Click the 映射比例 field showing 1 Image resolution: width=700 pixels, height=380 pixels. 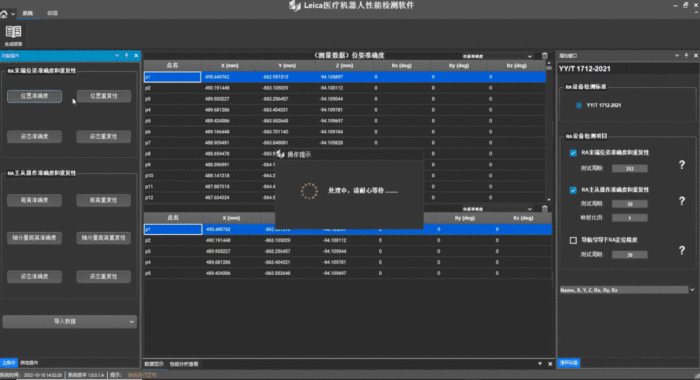point(629,218)
